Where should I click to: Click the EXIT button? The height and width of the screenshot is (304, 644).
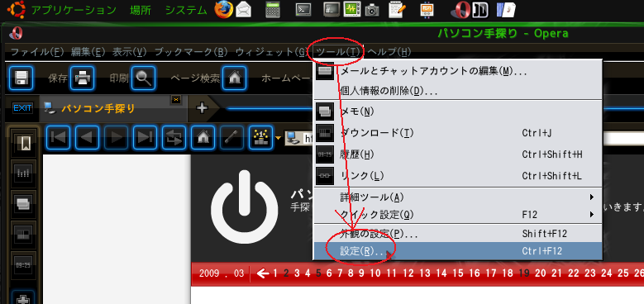22,108
